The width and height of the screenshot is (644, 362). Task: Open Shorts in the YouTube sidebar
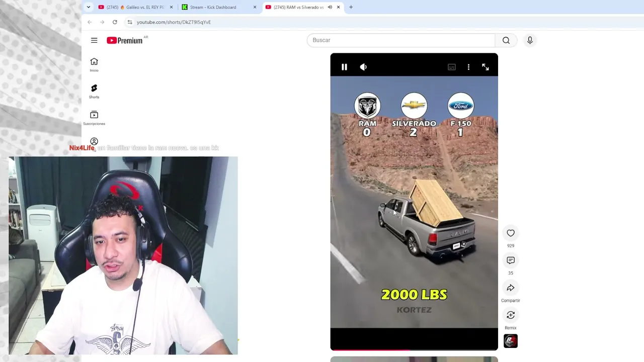tap(94, 91)
